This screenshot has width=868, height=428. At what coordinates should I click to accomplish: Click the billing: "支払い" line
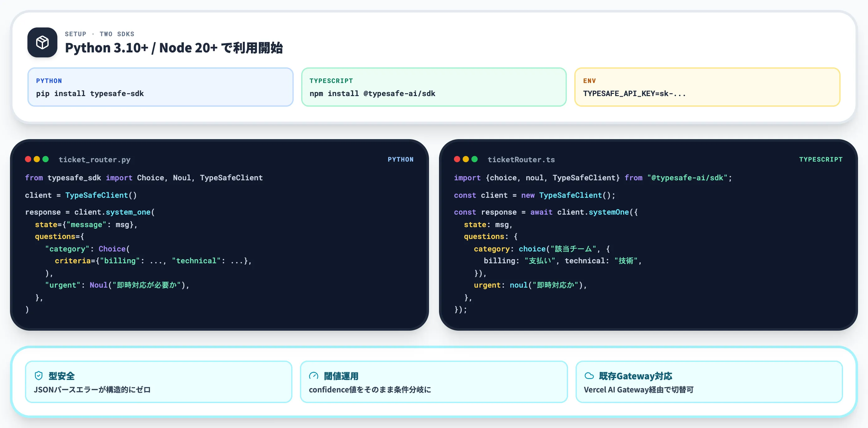tap(563, 261)
